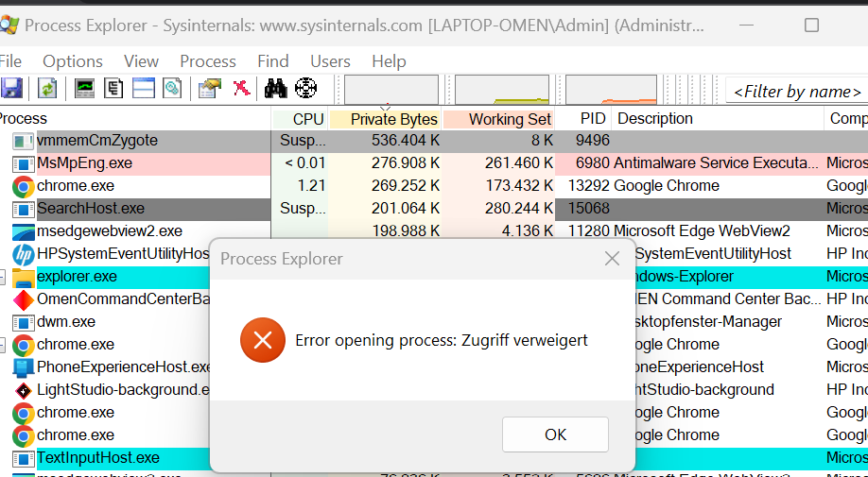Sort by the PID column header
The width and height of the screenshot is (868, 477).
[x=584, y=119]
